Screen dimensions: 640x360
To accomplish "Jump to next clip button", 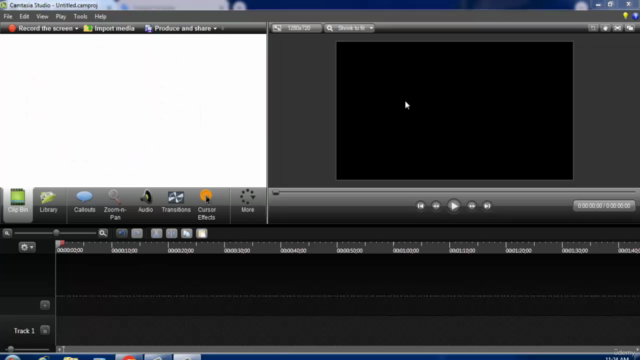I will point(487,206).
